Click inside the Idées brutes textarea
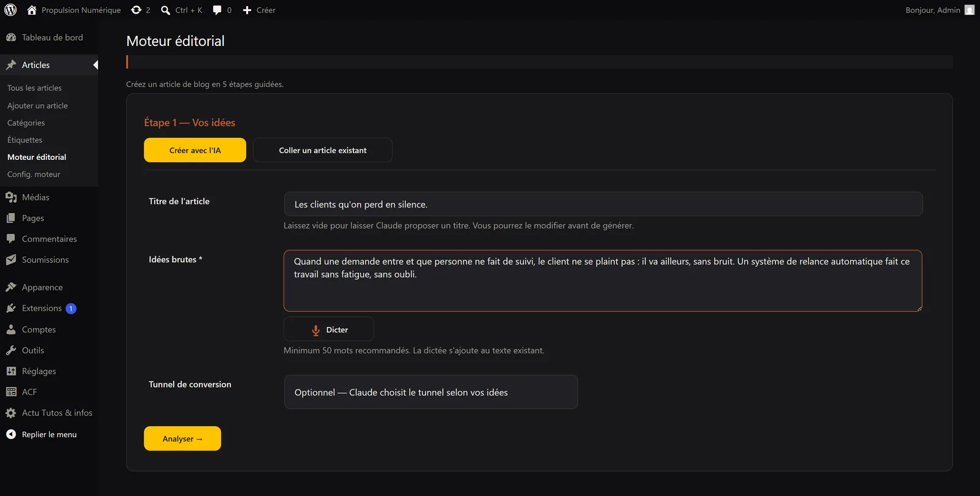The width and height of the screenshot is (980, 496). (x=603, y=280)
